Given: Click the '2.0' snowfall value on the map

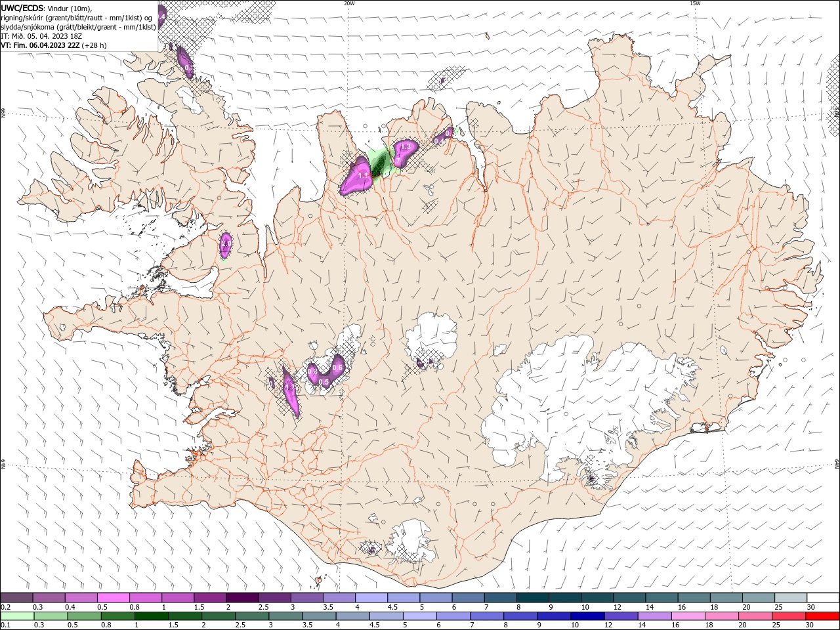Looking at the screenshot, I should pyautogui.click(x=226, y=243).
